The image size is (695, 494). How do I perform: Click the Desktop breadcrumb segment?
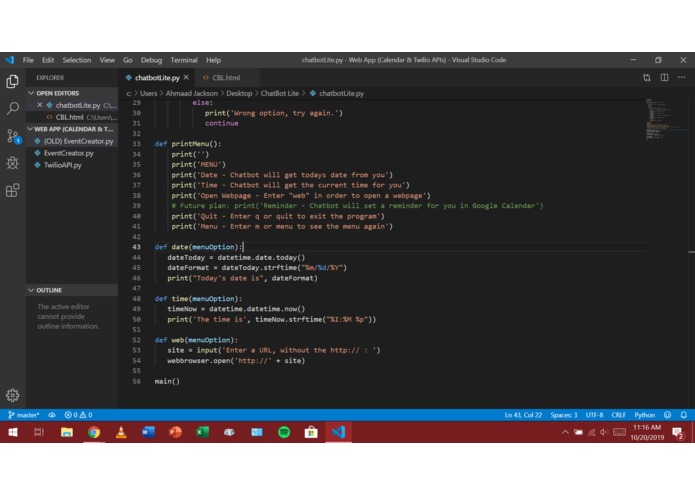pyautogui.click(x=239, y=93)
